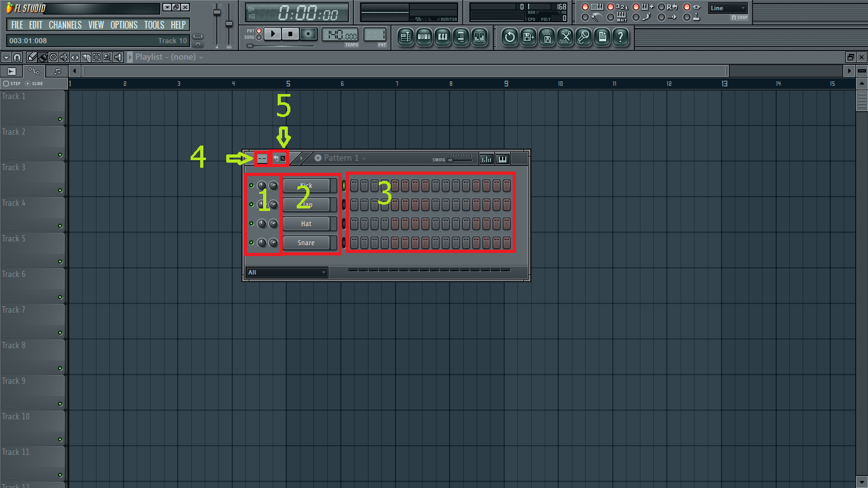Open the Hat channel button
Image resolution: width=868 pixels, height=488 pixels.
[306, 224]
